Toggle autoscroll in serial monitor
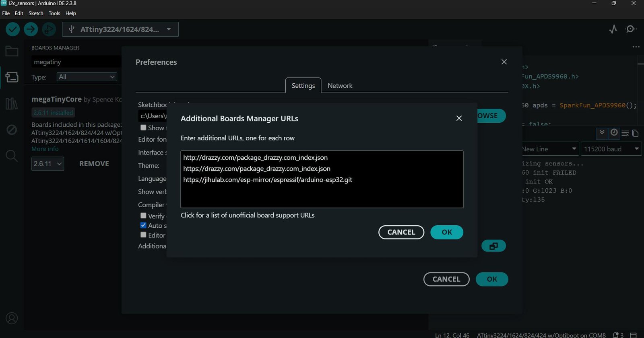This screenshot has width=644, height=338. point(602,132)
